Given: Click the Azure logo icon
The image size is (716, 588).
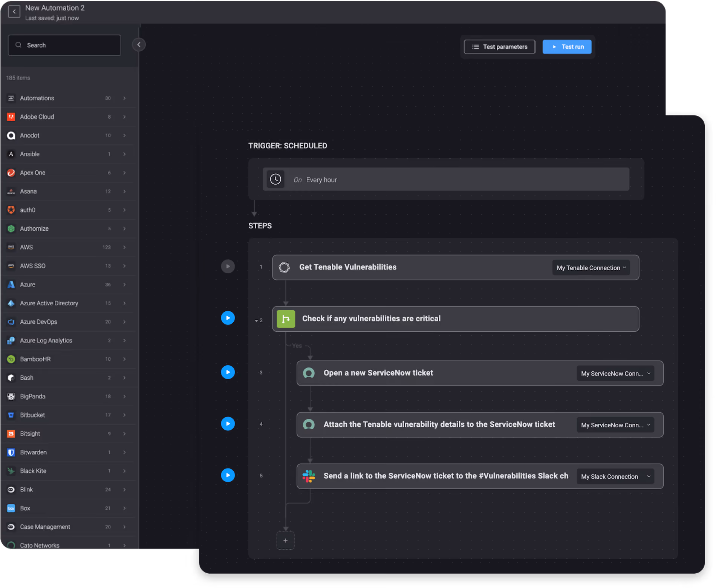Looking at the screenshot, I should coord(11,285).
